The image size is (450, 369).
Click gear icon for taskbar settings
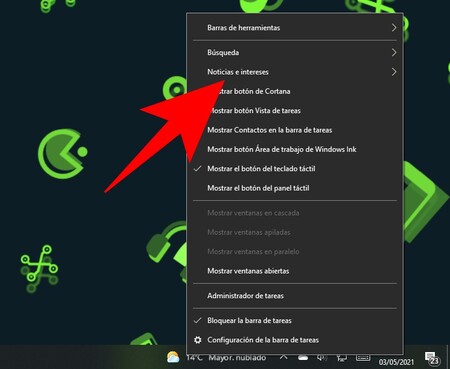(198, 340)
